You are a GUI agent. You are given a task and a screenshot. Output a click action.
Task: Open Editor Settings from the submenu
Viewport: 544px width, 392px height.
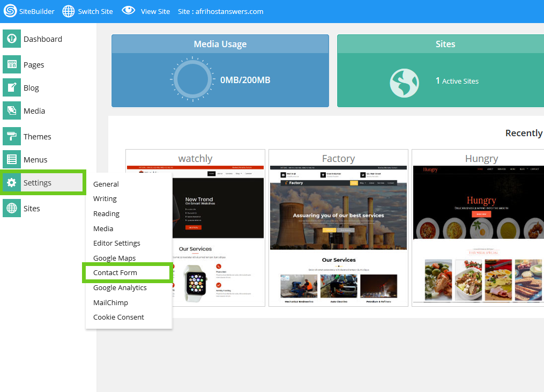[x=117, y=243]
